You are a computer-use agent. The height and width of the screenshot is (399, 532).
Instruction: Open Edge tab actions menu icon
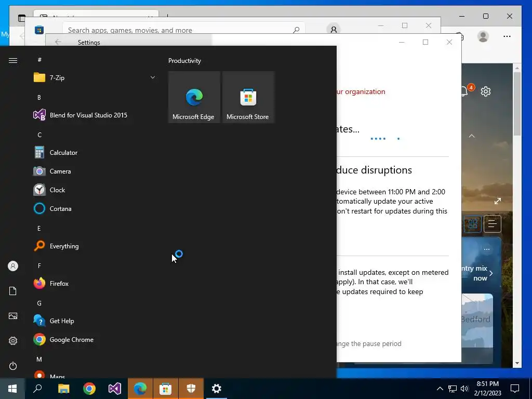click(x=22, y=18)
